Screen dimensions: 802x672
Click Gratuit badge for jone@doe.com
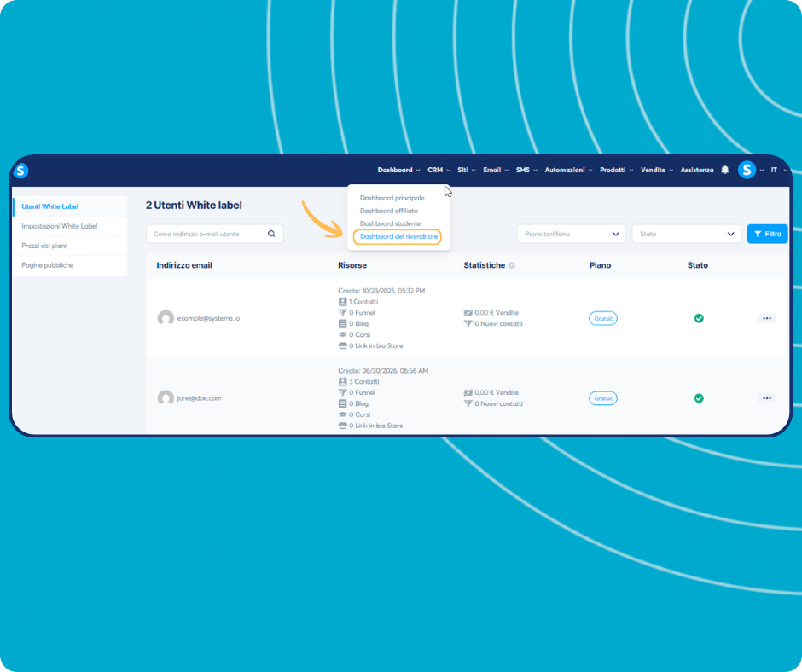click(x=603, y=398)
